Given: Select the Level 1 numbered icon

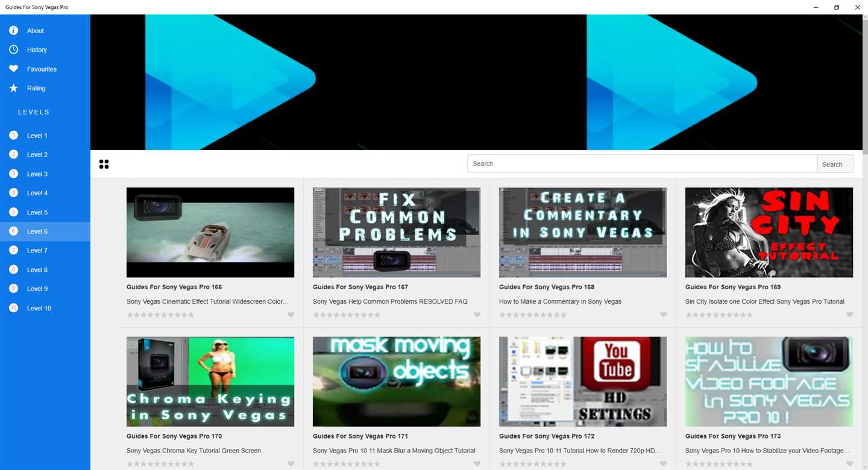Looking at the screenshot, I should click(13, 135).
